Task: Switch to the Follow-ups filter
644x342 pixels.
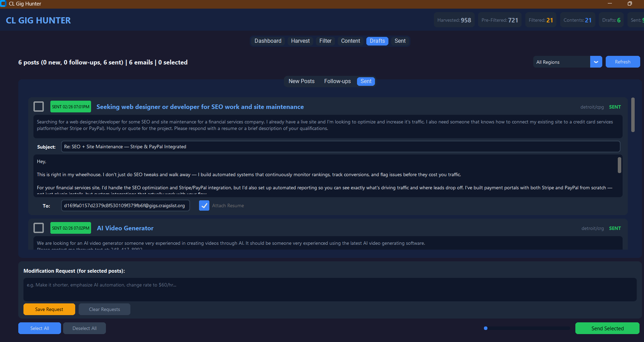Action: pos(337,81)
